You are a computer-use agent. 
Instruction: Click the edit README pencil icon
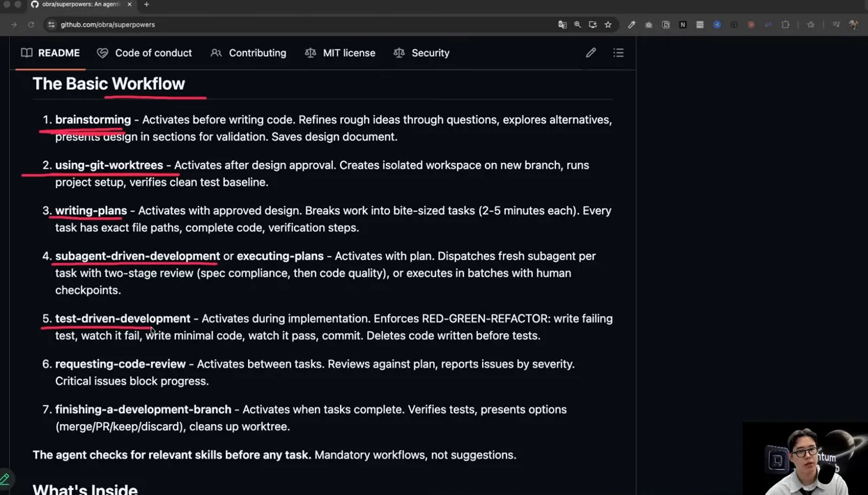pyautogui.click(x=591, y=53)
